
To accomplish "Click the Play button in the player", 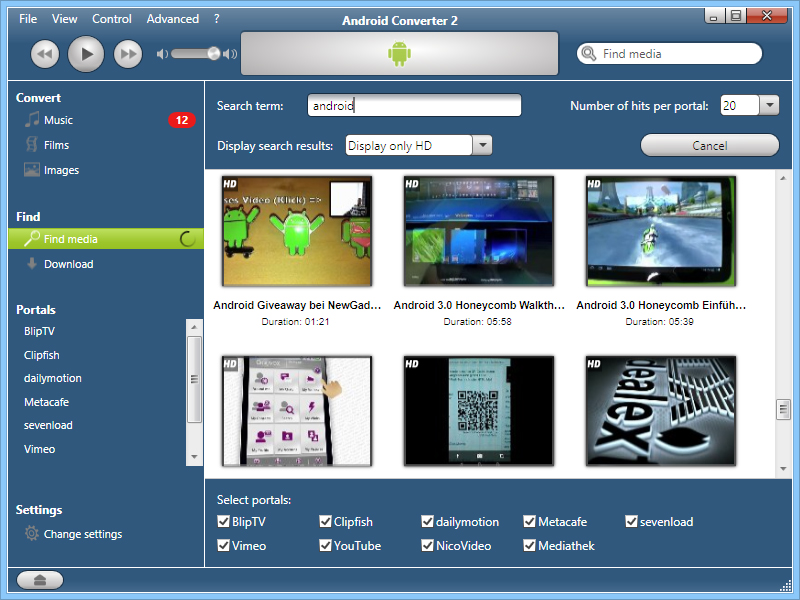I will [86, 54].
